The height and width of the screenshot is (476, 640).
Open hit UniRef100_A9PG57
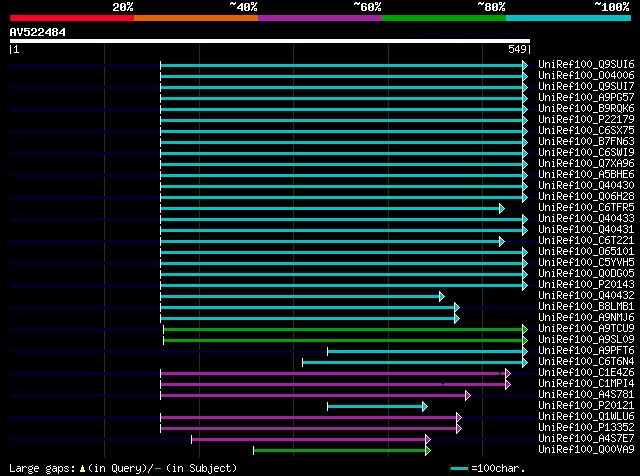586,97
